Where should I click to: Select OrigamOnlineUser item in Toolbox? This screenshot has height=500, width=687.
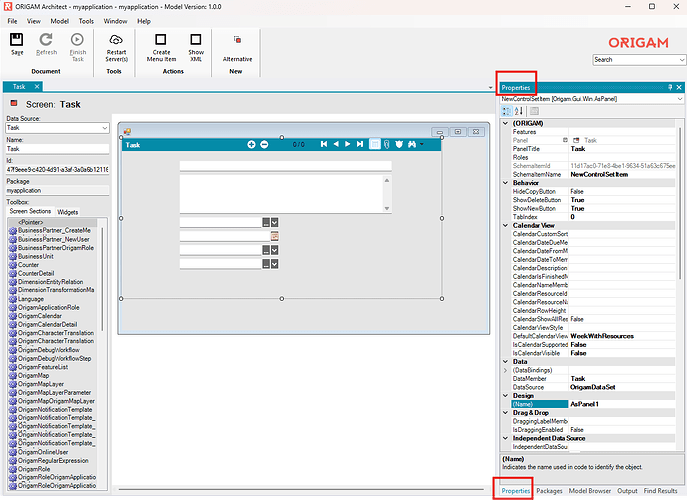[43, 452]
